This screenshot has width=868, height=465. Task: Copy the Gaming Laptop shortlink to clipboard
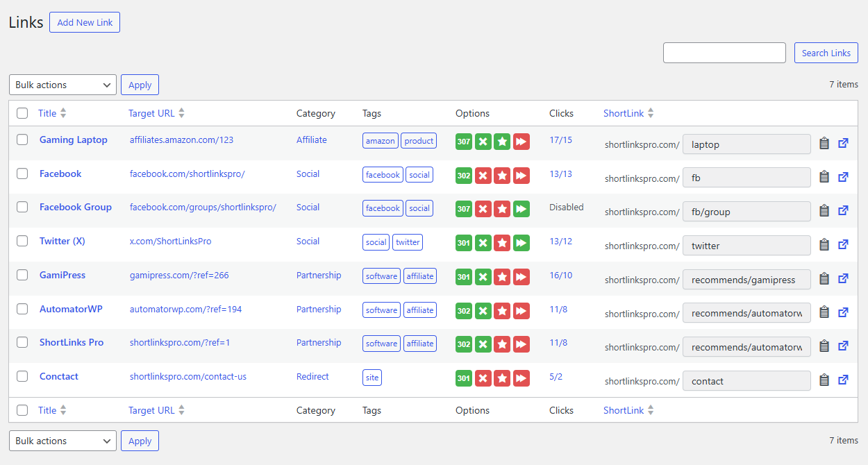click(824, 143)
